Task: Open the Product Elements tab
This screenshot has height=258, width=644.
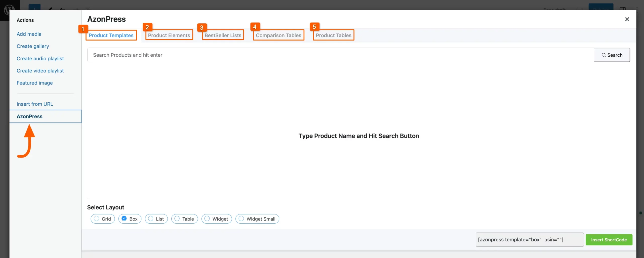Action: [x=169, y=35]
